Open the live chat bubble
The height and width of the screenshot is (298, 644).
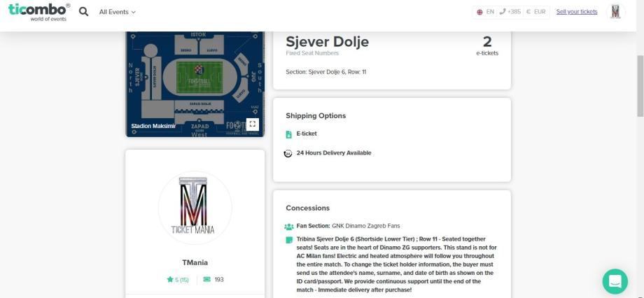(x=615, y=281)
